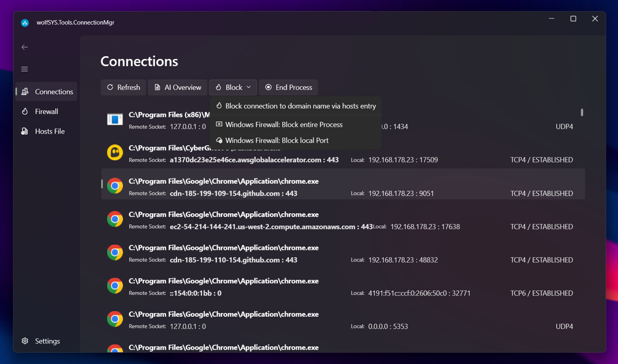Viewport: 618px width, 364px height.
Task: Collapse the Block dropdown button
Action: tap(233, 87)
